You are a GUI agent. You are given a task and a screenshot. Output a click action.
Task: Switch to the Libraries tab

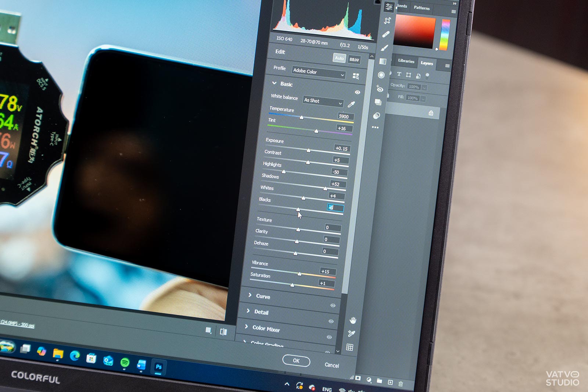406,61
